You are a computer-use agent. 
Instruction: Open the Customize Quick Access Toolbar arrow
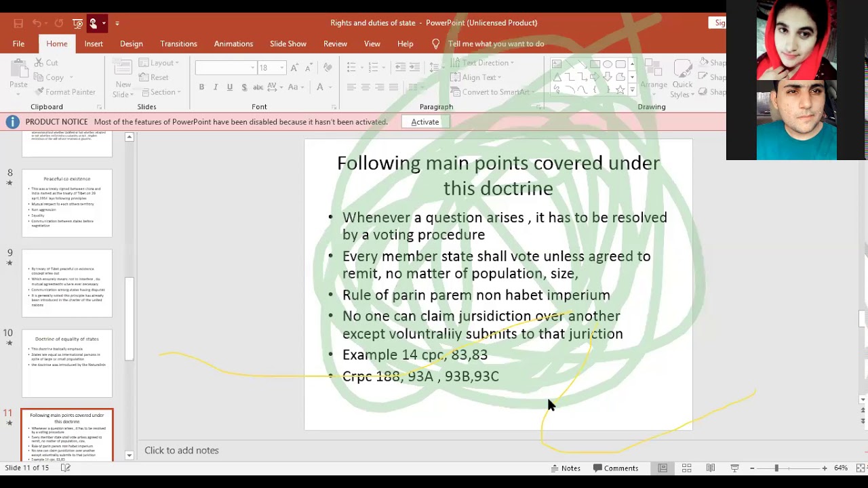(x=117, y=23)
